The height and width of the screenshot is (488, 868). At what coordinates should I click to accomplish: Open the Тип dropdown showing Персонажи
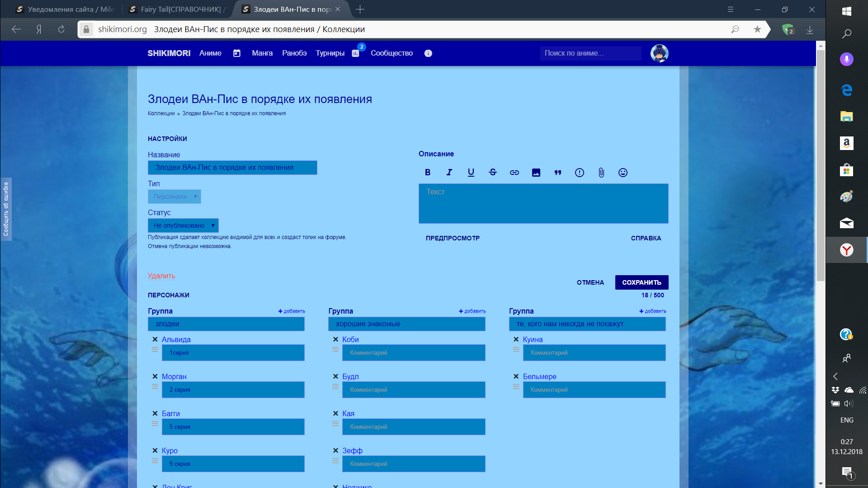click(175, 197)
